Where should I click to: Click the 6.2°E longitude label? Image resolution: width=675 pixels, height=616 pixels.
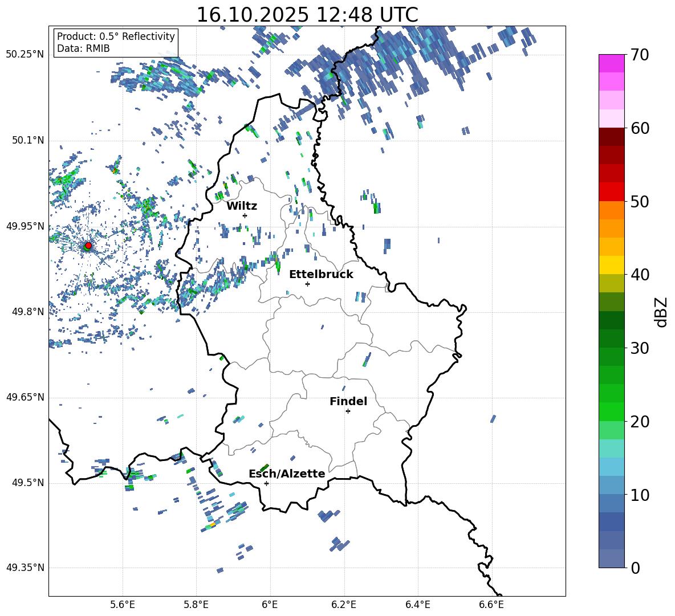click(x=344, y=605)
